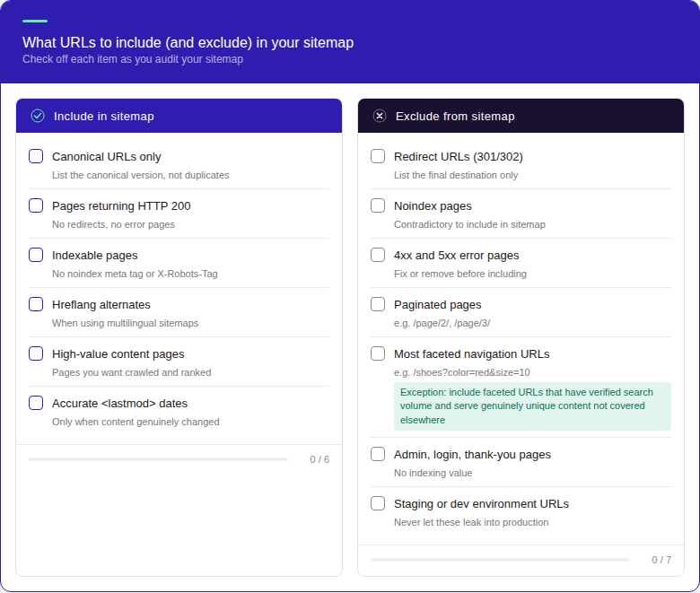The image size is (700, 593).
Task: Click the subtitle Check off each item
Action: coord(133,59)
